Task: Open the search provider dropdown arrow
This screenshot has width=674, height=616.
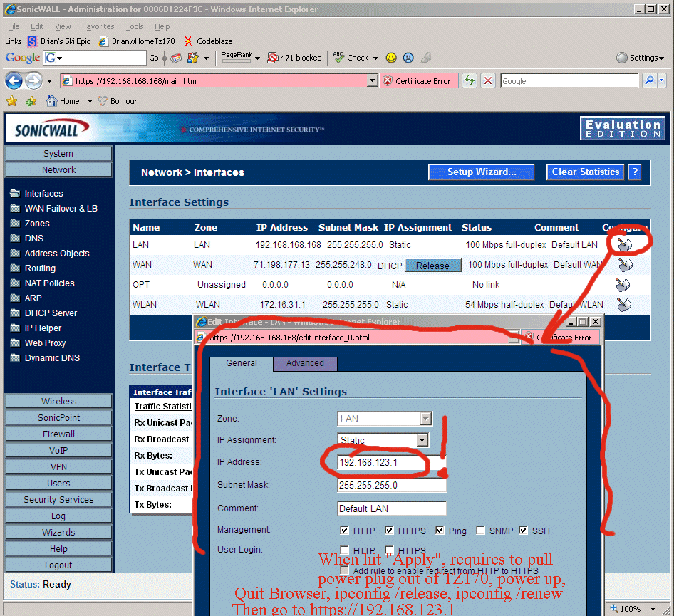Action: tap(662, 80)
